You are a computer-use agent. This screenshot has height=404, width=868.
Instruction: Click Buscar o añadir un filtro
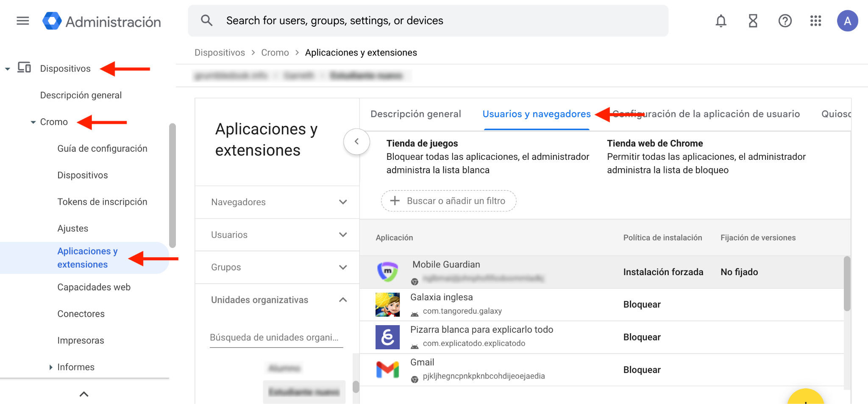(x=448, y=201)
